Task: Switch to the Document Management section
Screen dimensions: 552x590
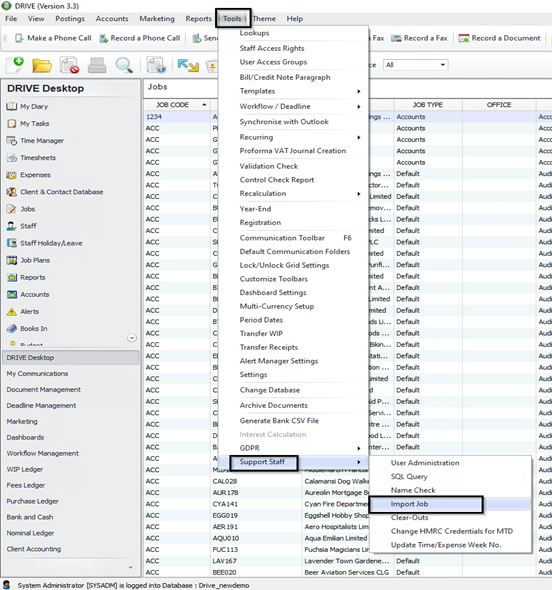Action: click(44, 389)
